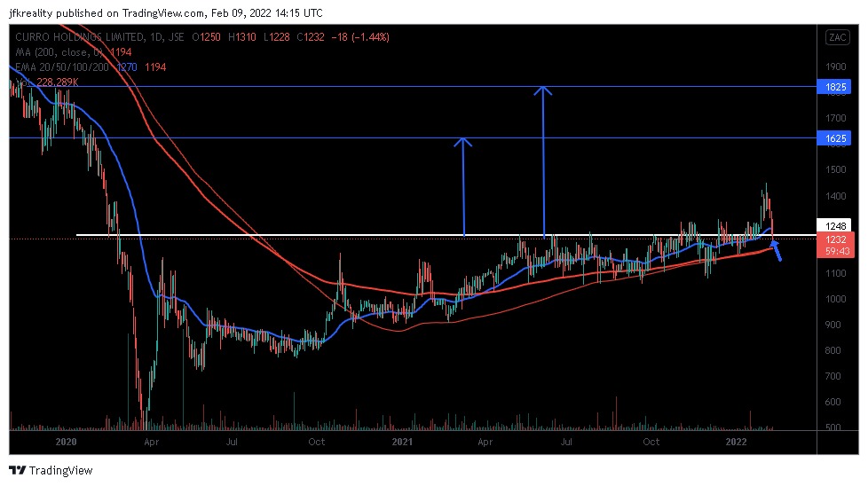Click the blue 1270 EMA value
Image resolution: width=868 pixels, height=486 pixels.
tap(127, 67)
